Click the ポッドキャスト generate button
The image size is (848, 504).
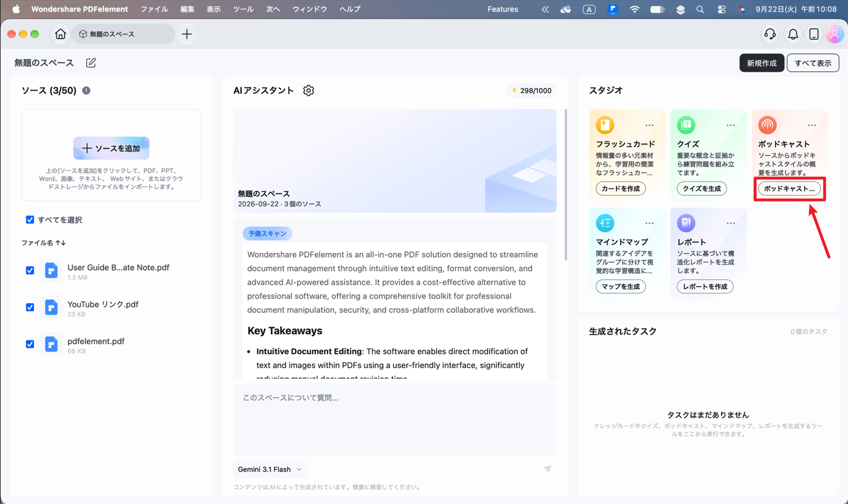pyautogui.click(x=789, y=188)
